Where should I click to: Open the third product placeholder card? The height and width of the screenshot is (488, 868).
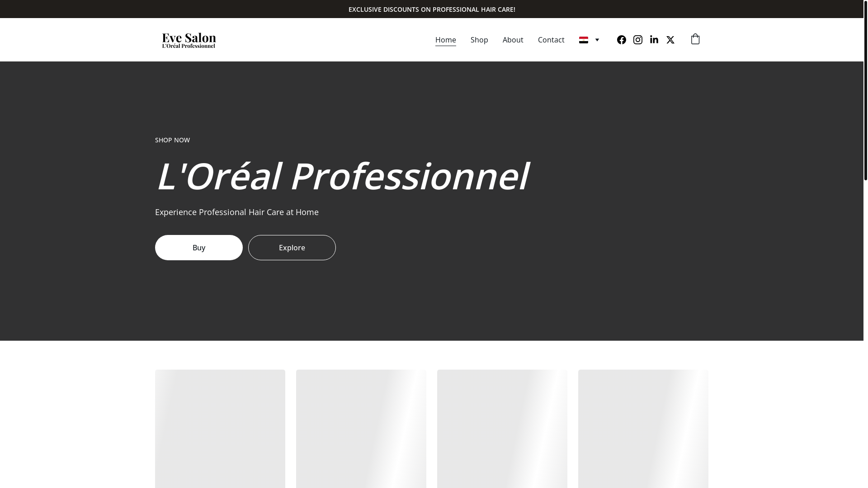point(502,429)
